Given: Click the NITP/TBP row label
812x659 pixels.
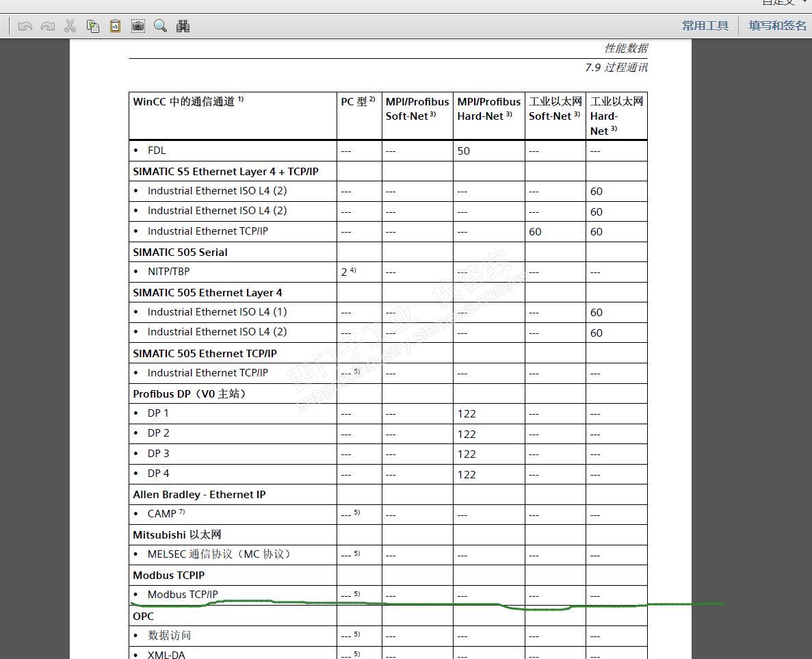Looking at the screenshot, I should pyautogui.click(x=168, y=272).
